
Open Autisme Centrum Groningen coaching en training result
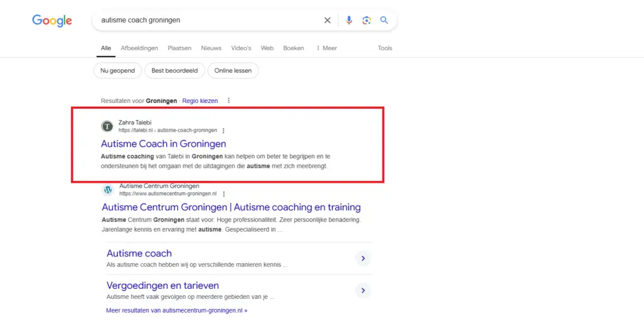231,207
